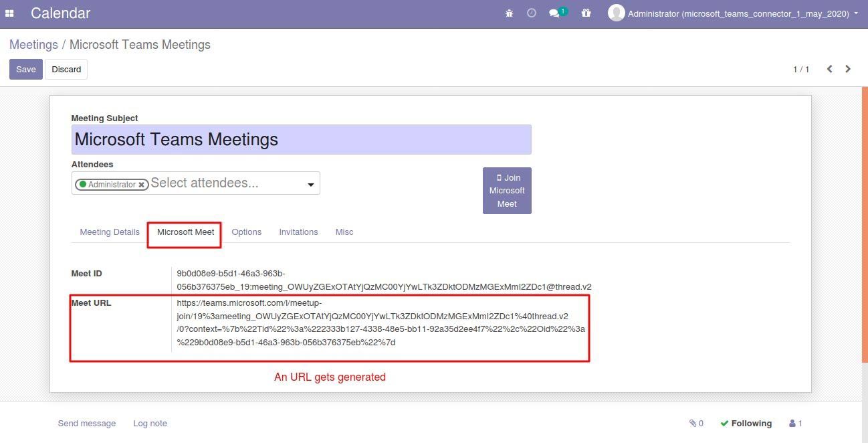Click the Meetings breadcrumb link
868x443 pixels.
click(33, 45)
